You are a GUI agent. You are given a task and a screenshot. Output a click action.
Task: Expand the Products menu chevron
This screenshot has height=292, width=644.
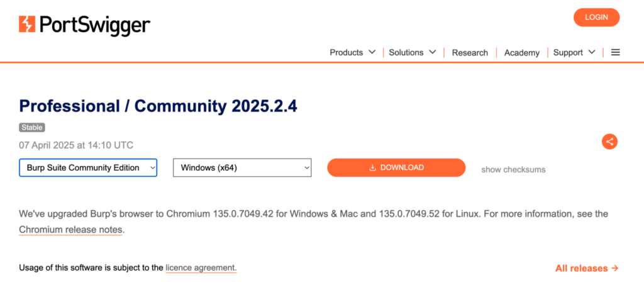point(372,52)
